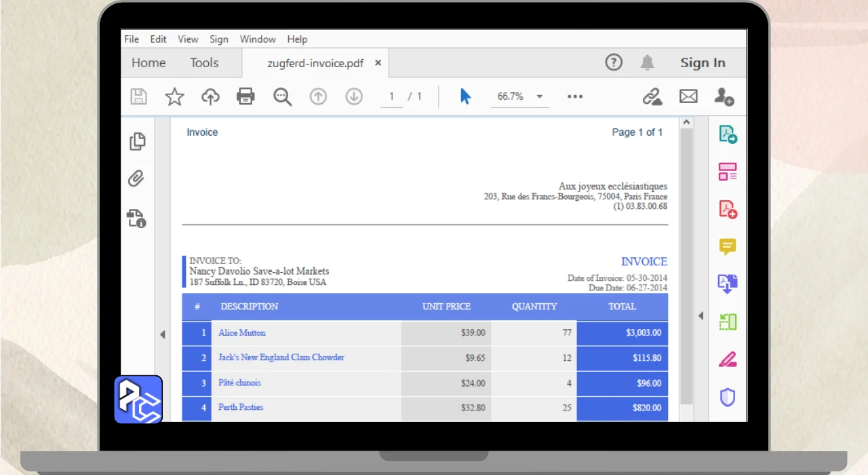
Task: Select the Comment tool in right pane
Action: (728, 246)
